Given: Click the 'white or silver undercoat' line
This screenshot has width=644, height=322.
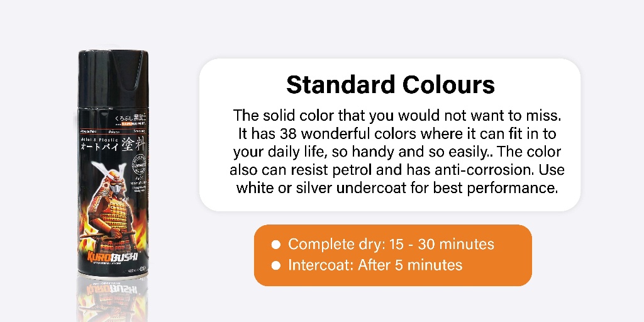Looking at the screenshot, I should click(397, 188).
